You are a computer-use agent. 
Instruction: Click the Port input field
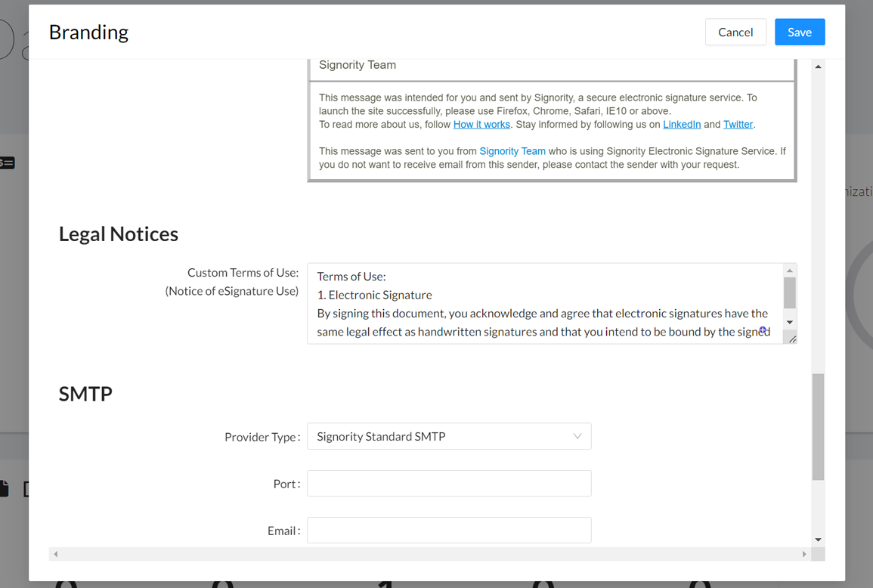(x=449, y=483)
